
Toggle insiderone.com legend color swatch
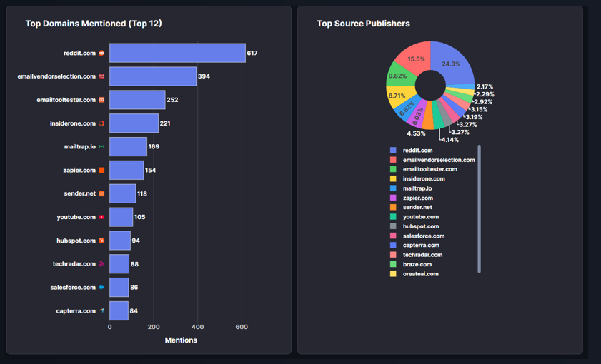tap(393, 178)
